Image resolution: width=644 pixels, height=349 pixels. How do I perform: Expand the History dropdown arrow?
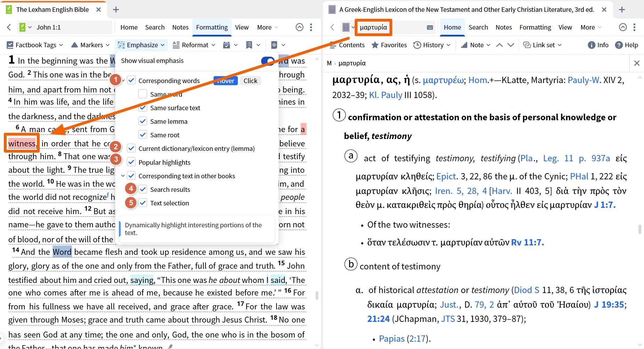(448, 45)
